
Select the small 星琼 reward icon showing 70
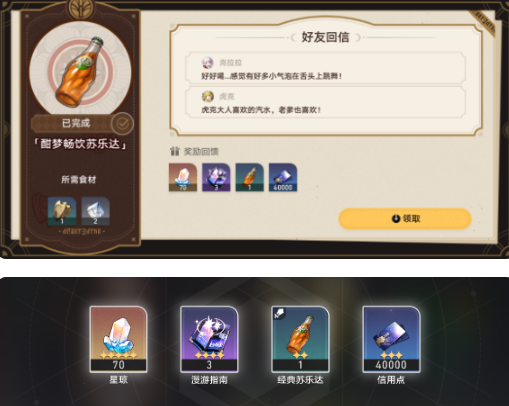183,177
